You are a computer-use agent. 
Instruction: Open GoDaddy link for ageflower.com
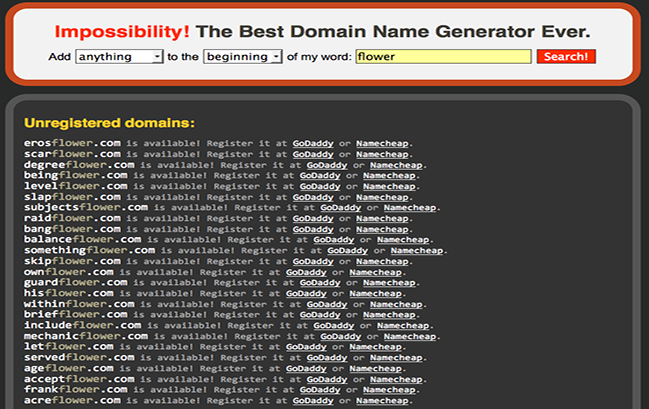[x=306, y=368]
